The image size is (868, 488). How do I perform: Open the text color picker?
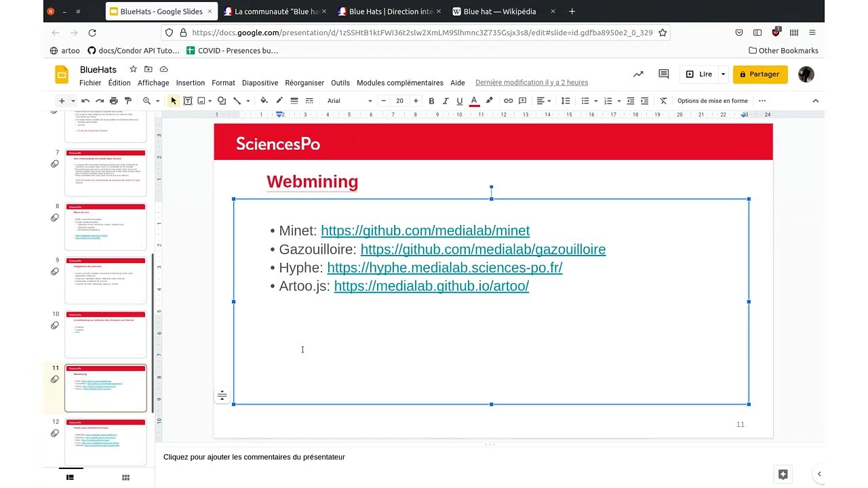click(x=474, y=101)
